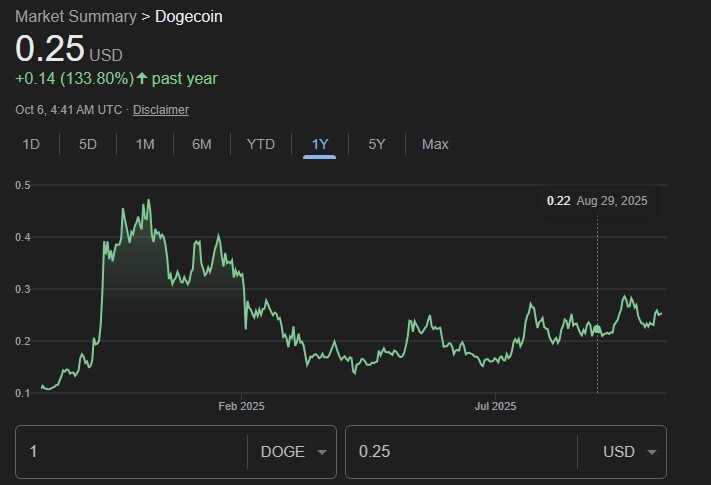Click the Feb 2025 axis label
The width and height of the screenshot is (711, 485).
pos(241,406)
